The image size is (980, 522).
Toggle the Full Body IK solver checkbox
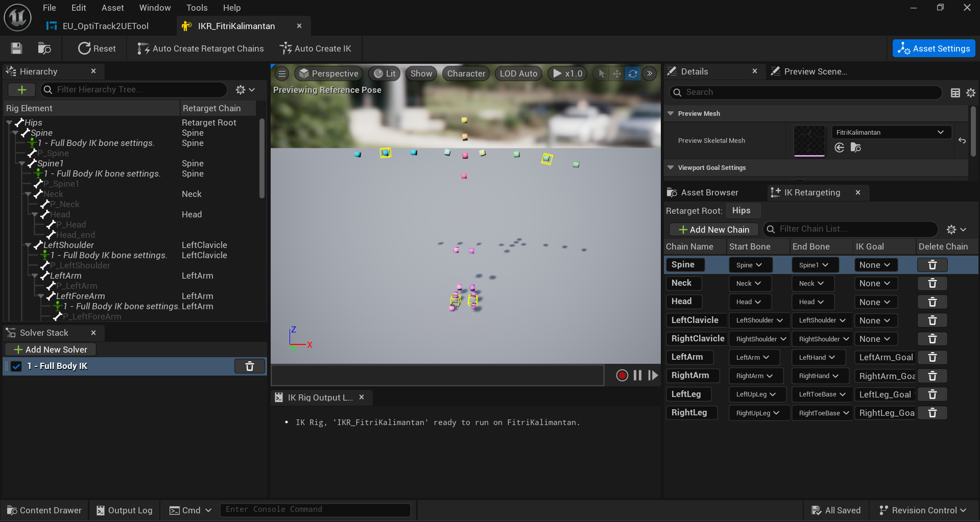16,366
